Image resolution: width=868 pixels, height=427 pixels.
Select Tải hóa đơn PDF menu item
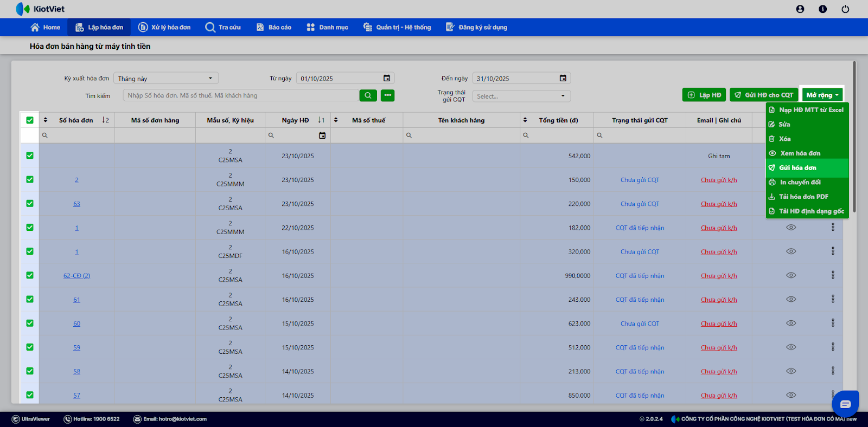[807, 197]
